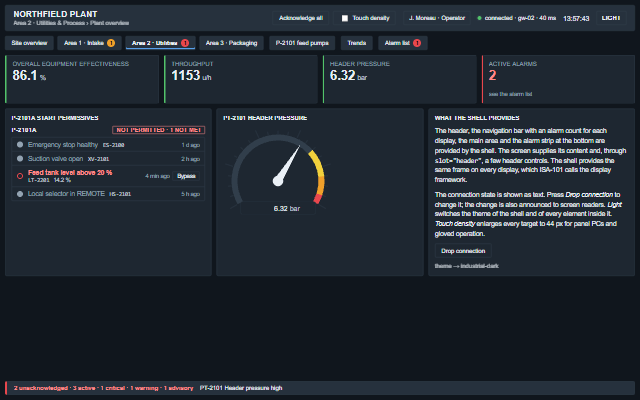Toggle the Touch density checkbox
This screenshot has height=400, width=640.
[345, 18]
